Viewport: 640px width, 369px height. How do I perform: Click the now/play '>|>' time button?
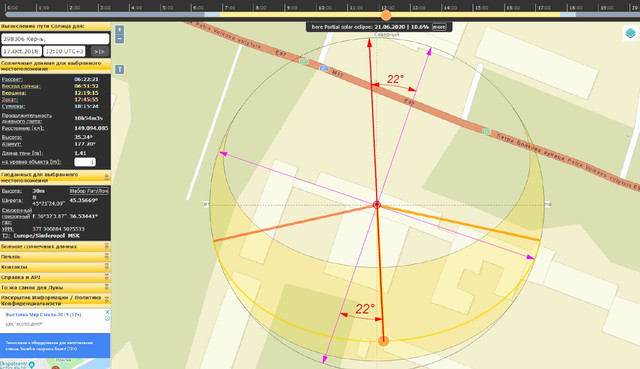pos(100,51)
